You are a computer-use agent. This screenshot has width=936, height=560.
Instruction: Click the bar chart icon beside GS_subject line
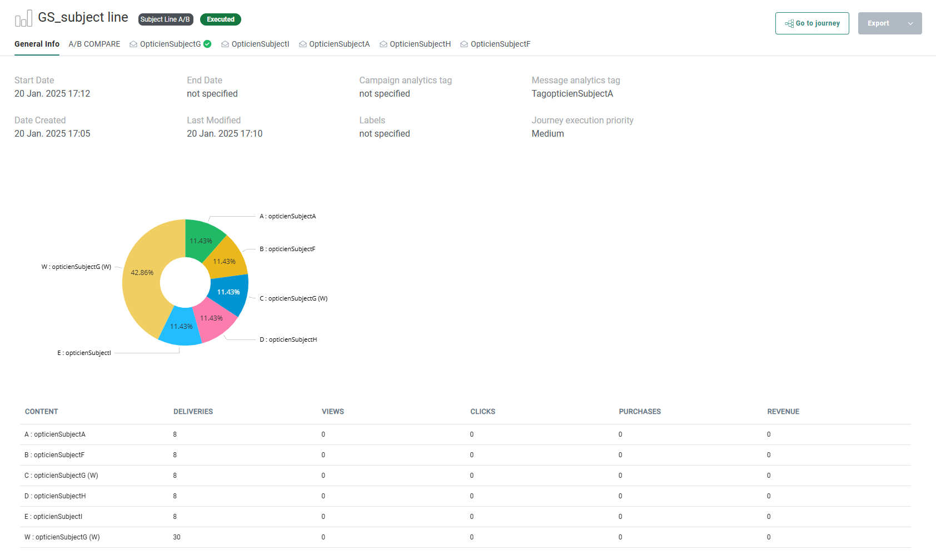click(x=23, y=19)
